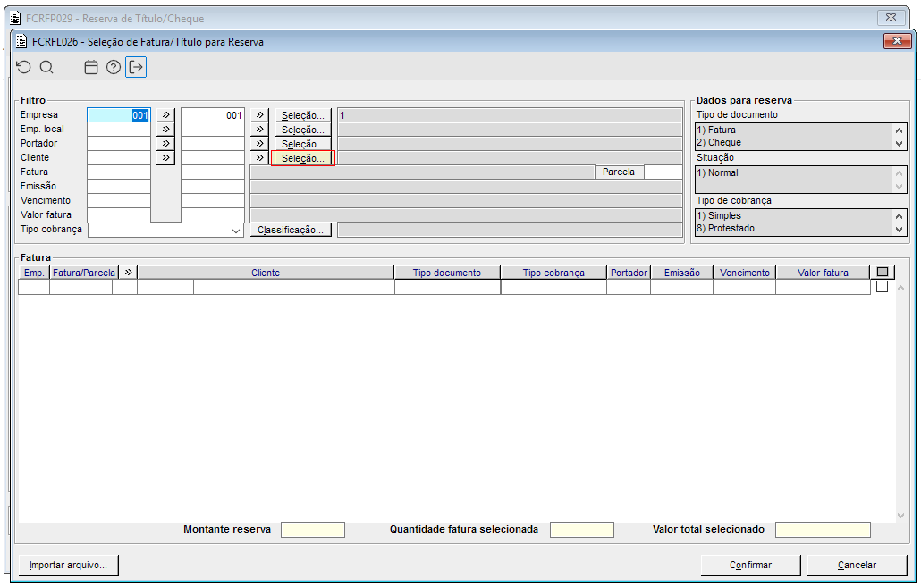Click Valor fatura column header in grid
The width and height of the screenshot is (921, 588).
point(823,273)
